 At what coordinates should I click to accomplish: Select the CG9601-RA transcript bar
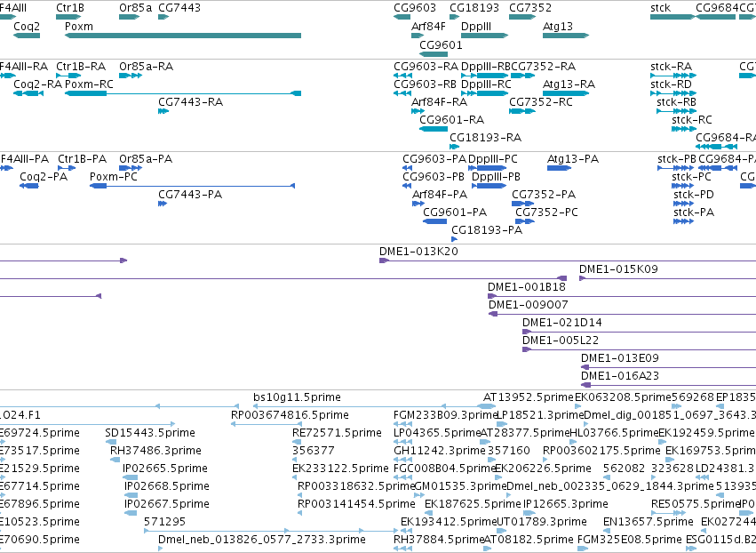434,129
